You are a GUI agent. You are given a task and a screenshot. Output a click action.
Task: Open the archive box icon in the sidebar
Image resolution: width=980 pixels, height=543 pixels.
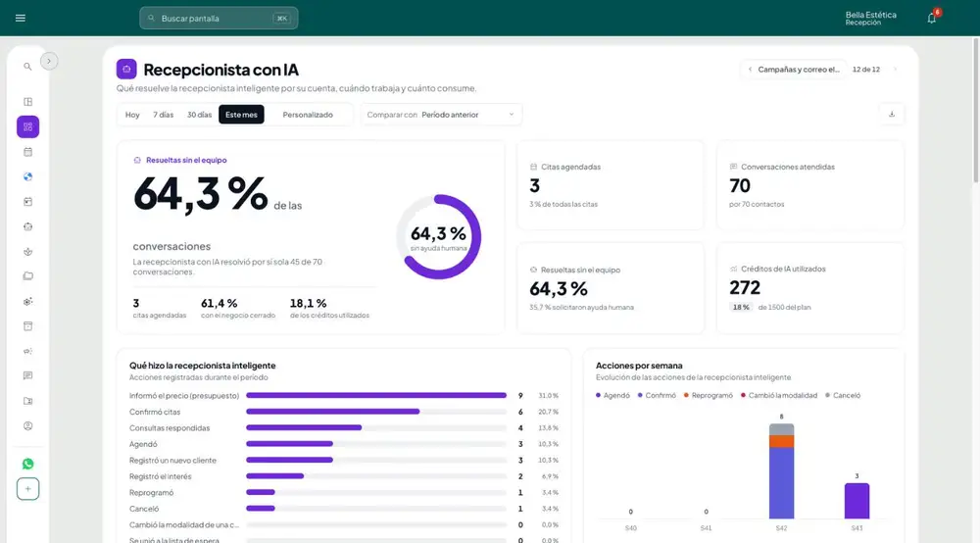27,326
